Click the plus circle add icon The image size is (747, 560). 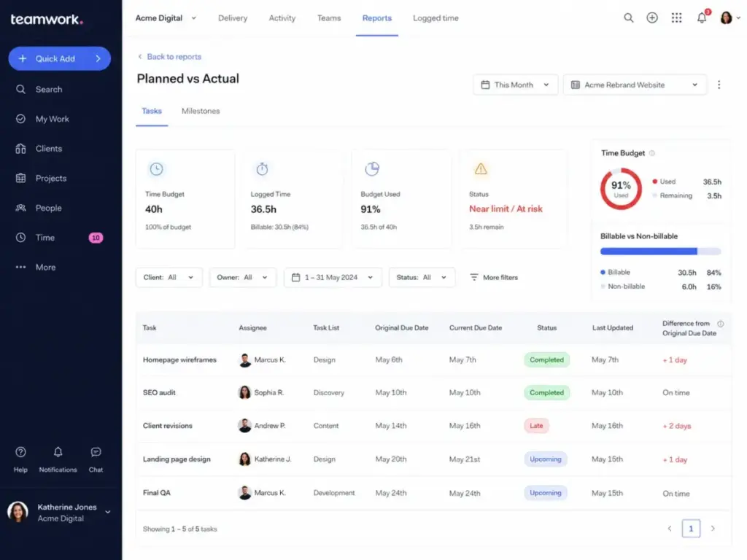(x=651, y=18)
